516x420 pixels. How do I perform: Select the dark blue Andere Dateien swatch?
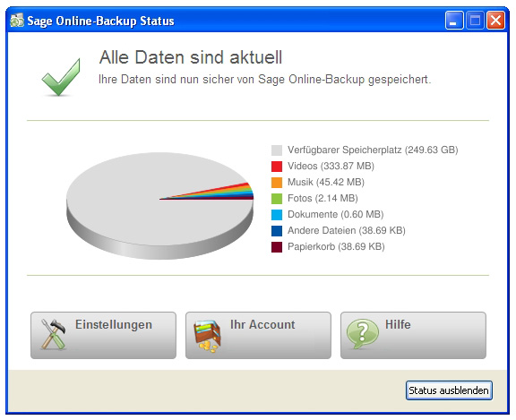(277, 231)
